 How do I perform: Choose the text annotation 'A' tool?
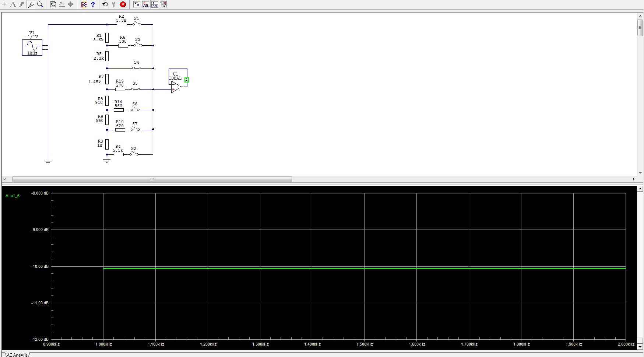coord(13,4)
